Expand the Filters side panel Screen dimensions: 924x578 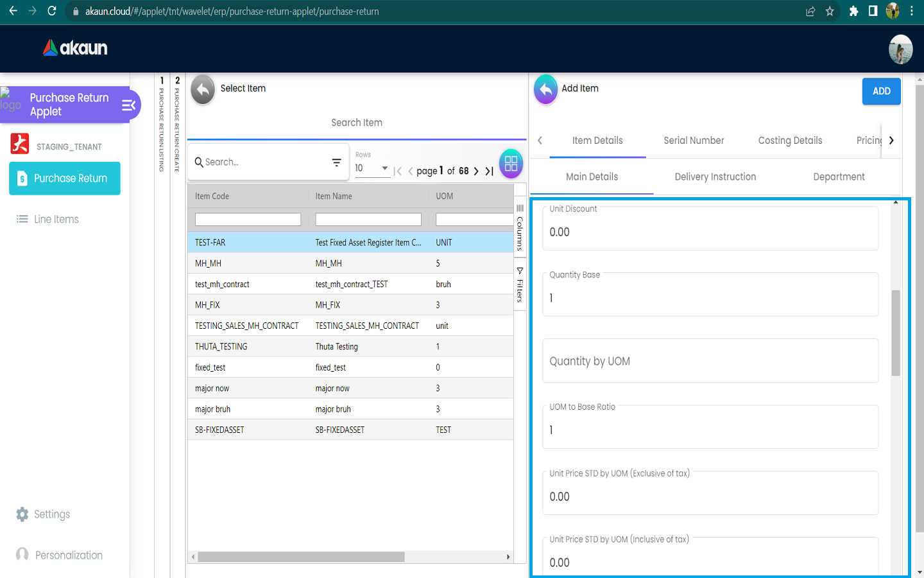click(x=520, y=285)
